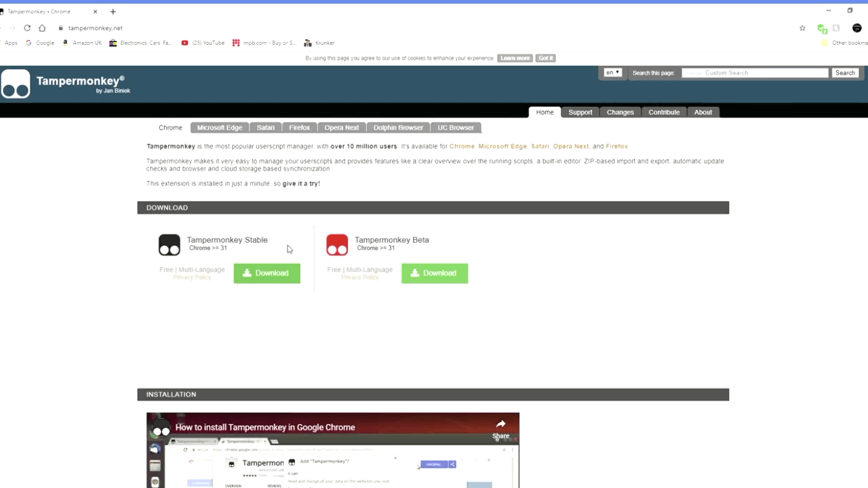Reload the page with the refresh icon
Viewport: 868px width, 488px height.
click(27, 28)
